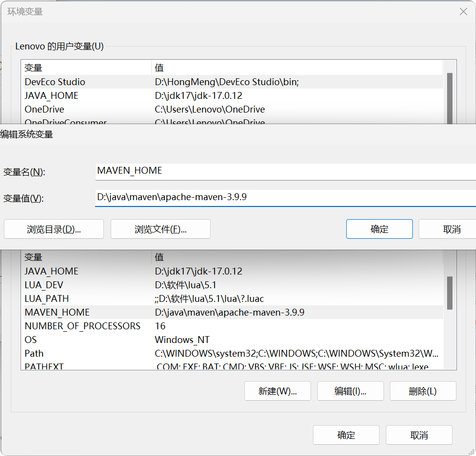Screen dimensions: 476x456
Task: Click value D:\软件\lua\5.1 cell
Action: pos(186,285)
